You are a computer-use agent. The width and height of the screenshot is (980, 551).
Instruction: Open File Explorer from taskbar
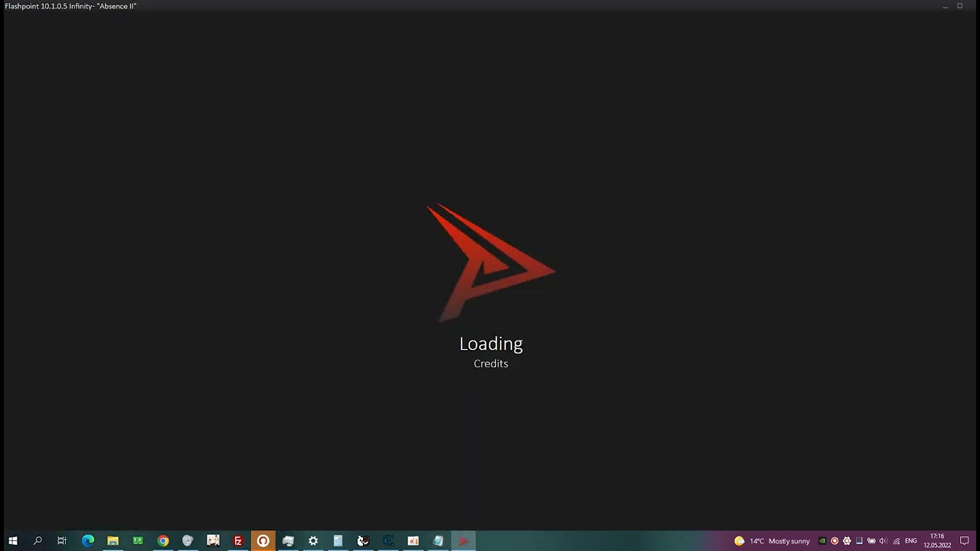tap(113, 541)
